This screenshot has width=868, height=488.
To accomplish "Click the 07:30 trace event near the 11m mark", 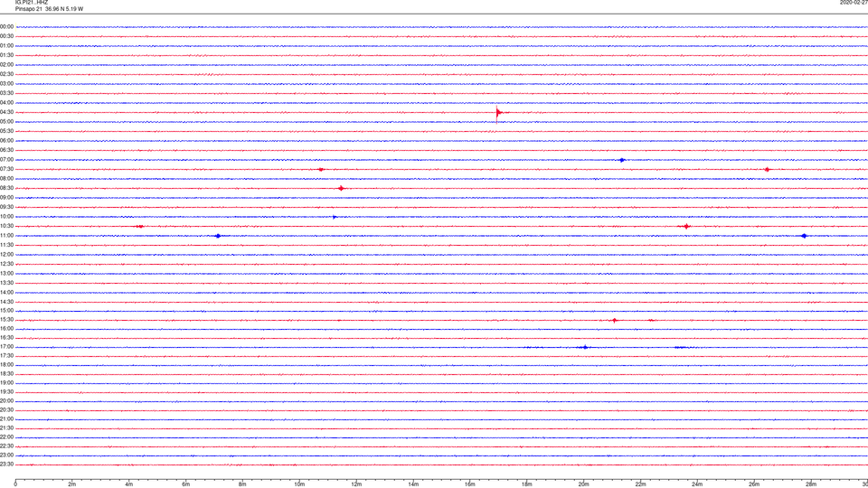I will tap(321, 170).
